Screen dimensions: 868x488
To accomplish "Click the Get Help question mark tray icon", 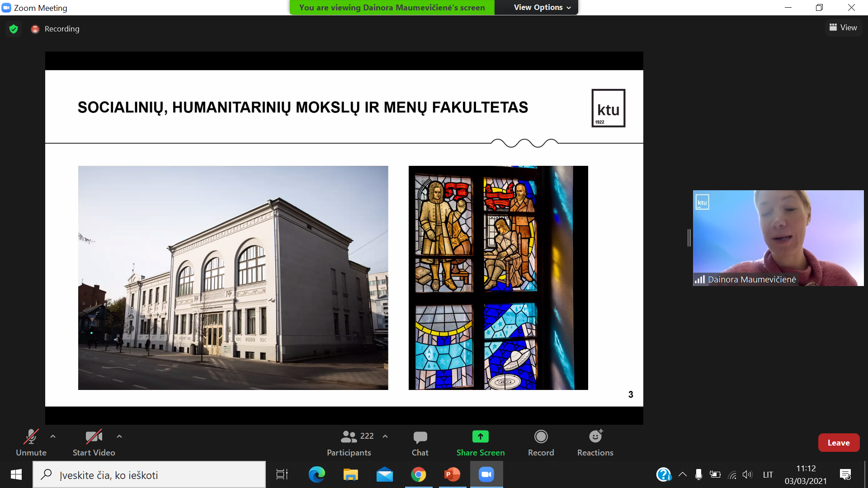I will click(x=664, y=474).
